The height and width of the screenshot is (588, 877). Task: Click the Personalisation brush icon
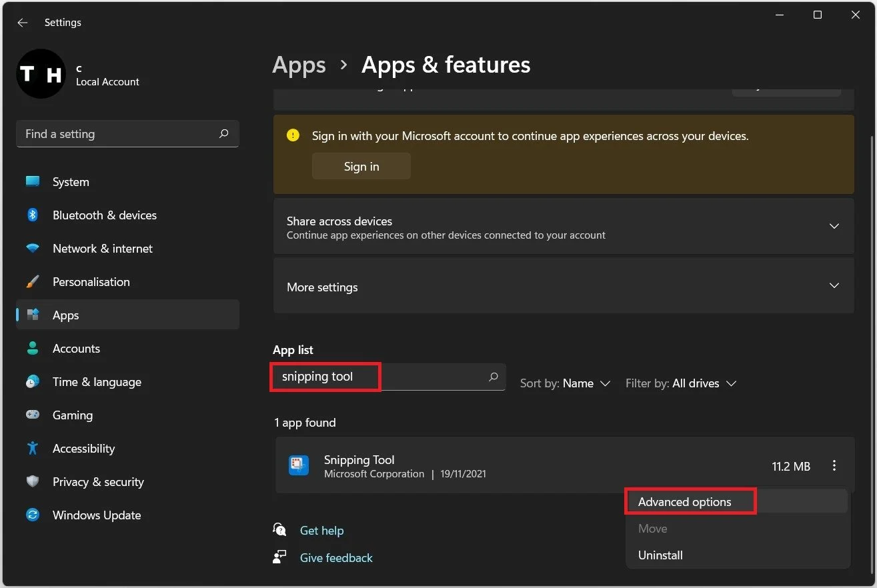[32, 281]
